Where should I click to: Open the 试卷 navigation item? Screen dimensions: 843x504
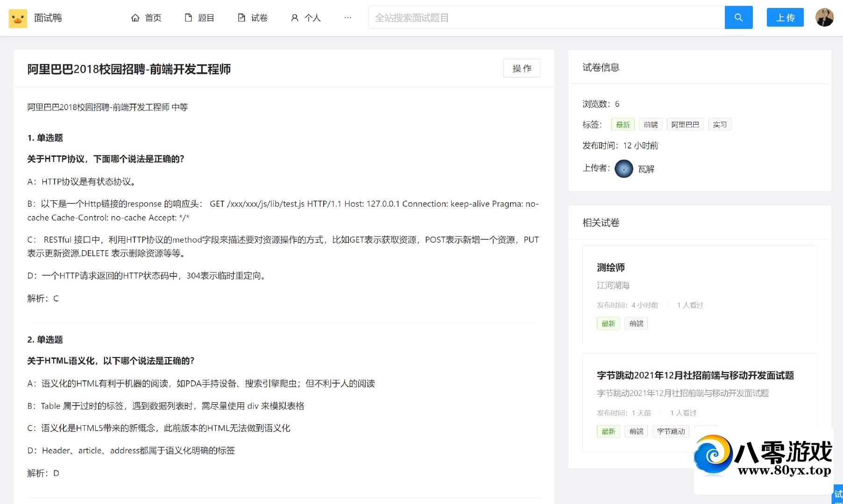point(253,18)
